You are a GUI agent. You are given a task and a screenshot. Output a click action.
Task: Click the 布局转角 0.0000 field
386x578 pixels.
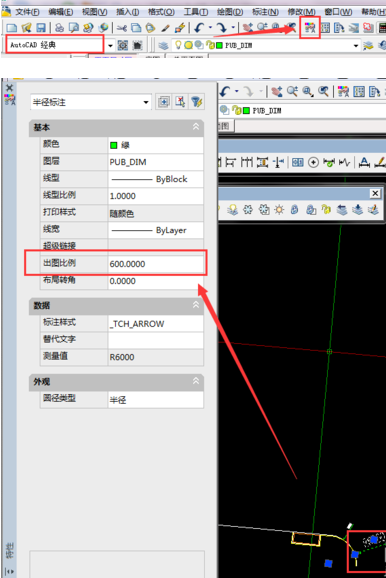156,281
